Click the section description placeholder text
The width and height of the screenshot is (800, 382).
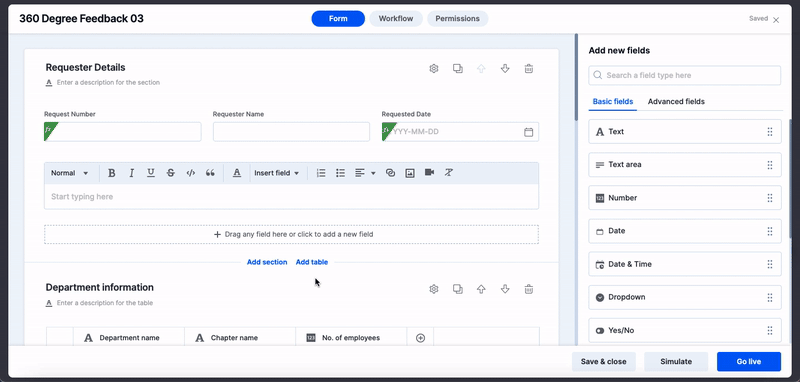[x=108, y=82]
